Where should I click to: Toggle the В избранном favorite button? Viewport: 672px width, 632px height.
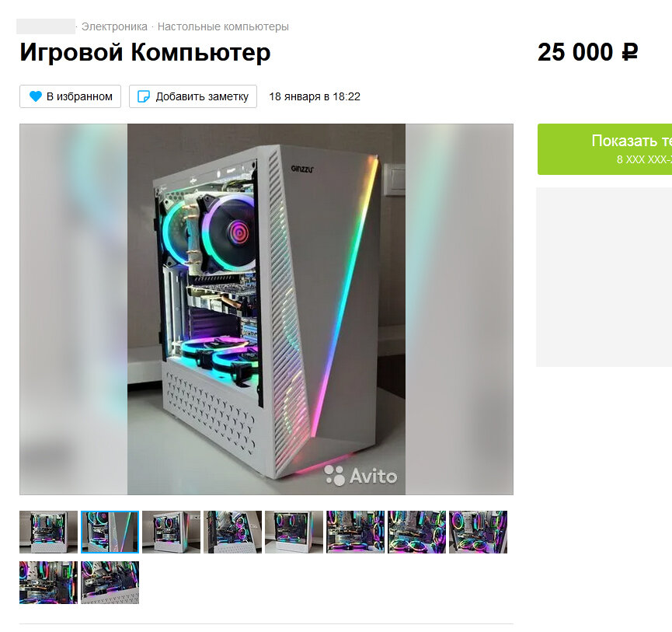70,96
